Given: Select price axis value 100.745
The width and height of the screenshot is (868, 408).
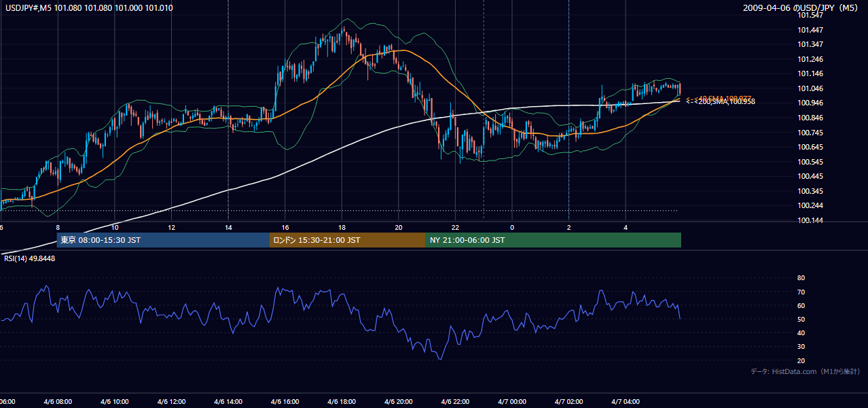Looking at the screenshot, I should pos(810,133).
